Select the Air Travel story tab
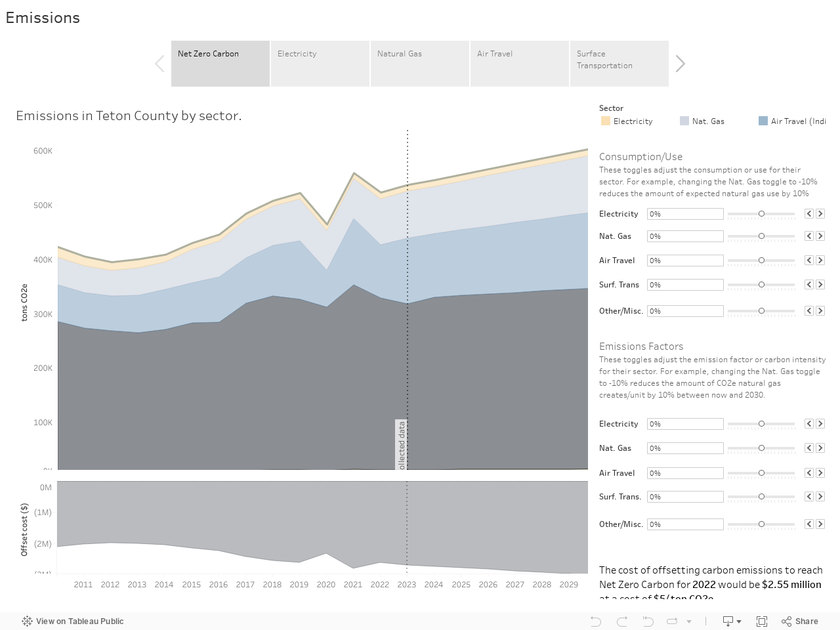The width and height of the screenshot is (840, 630). (x=520, y=64)
